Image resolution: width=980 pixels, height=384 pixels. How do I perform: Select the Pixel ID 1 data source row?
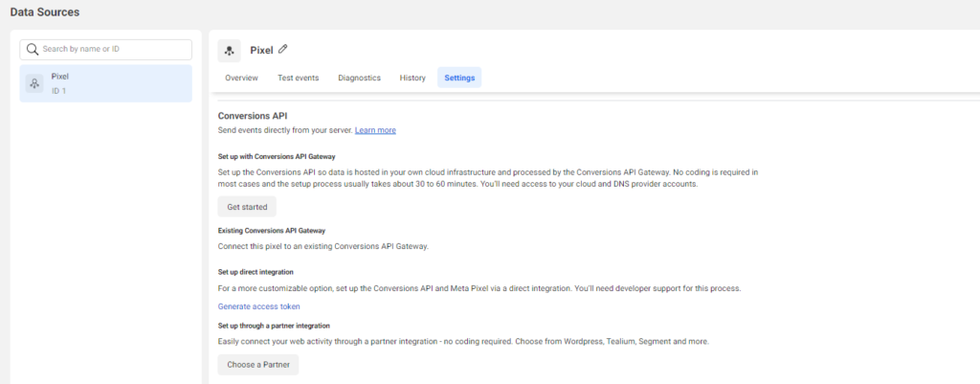105,83
